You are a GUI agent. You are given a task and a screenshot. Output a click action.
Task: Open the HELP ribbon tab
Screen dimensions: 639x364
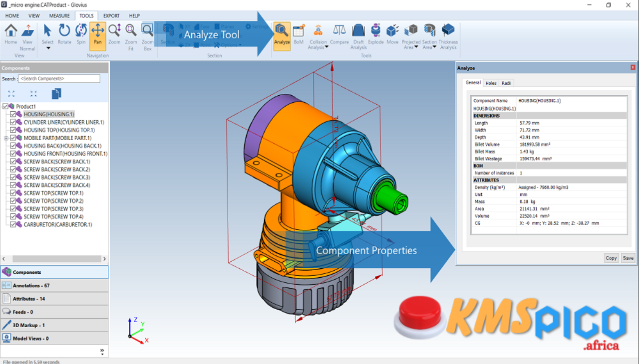pos(134,15)
